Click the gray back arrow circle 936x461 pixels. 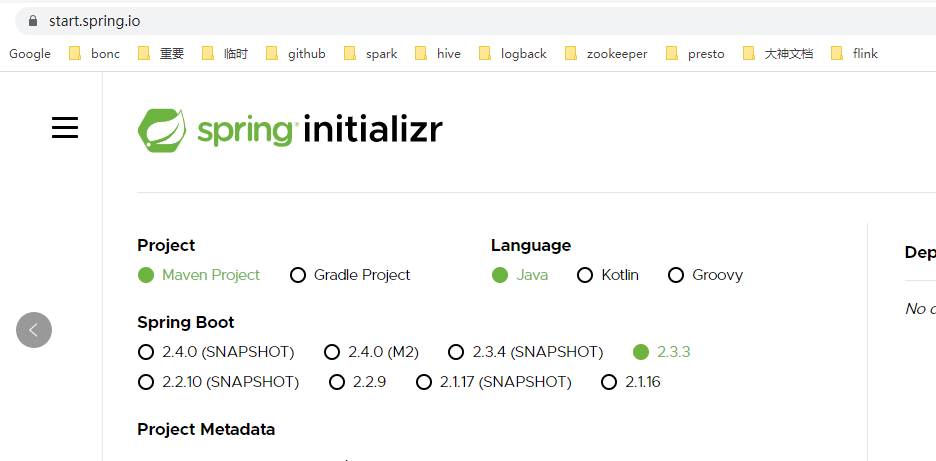[34, 330]
